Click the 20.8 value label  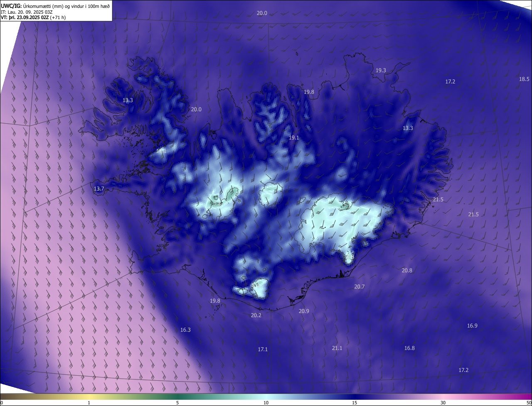407,271
